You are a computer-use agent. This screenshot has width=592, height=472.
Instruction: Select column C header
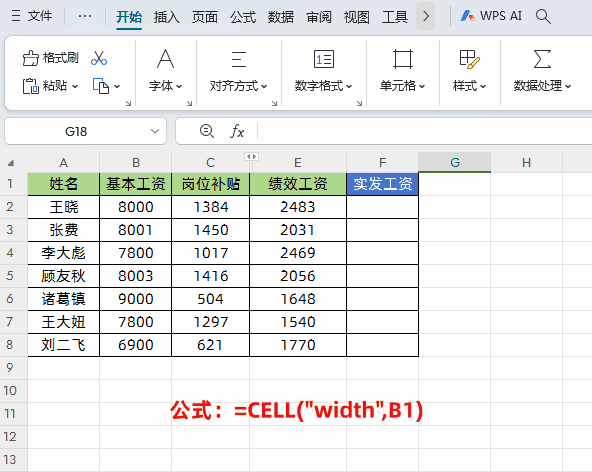(x=210, y=163)
